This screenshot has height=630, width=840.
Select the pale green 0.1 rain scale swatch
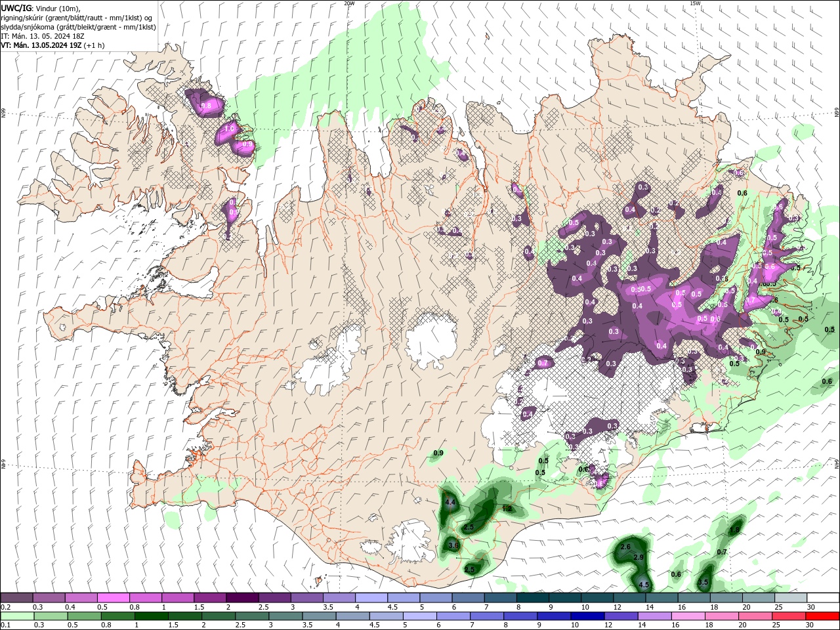[x=17, y=616]
